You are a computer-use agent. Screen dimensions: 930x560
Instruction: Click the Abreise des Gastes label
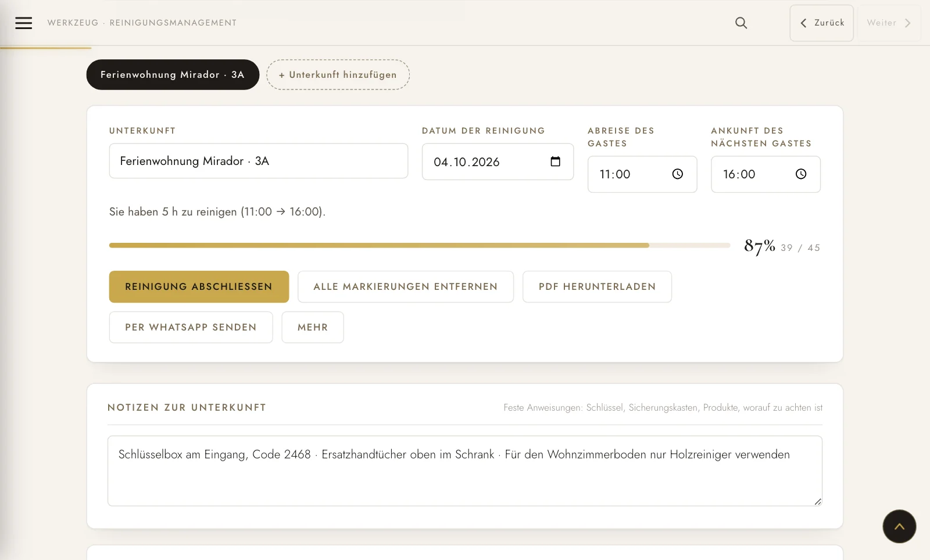[621, 137]
